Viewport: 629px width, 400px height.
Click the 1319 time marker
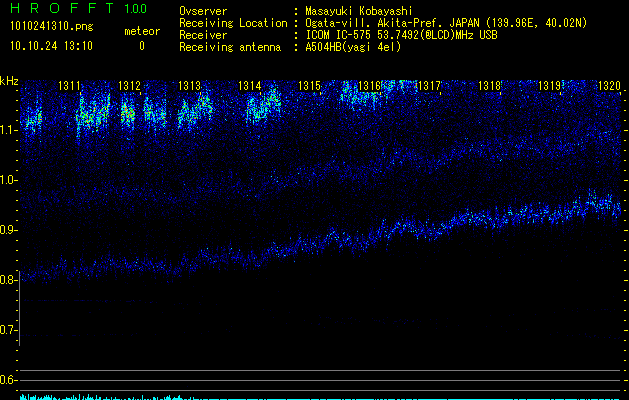(x=549, y=87)
